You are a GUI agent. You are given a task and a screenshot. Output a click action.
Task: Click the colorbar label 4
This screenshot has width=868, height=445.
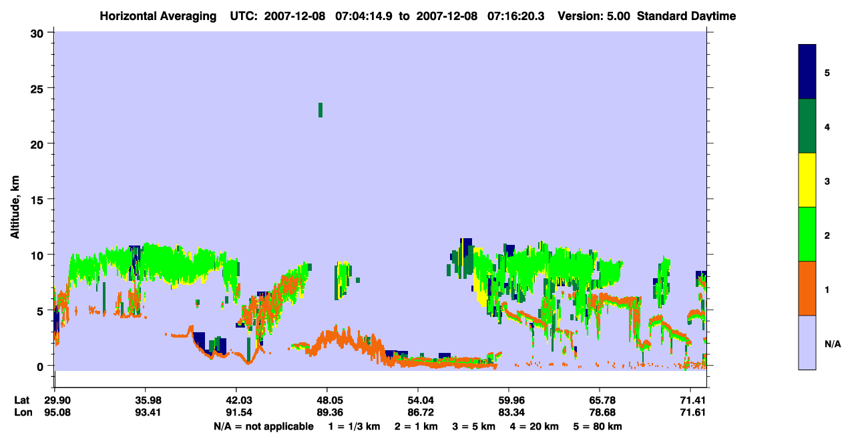coord(827,126)
